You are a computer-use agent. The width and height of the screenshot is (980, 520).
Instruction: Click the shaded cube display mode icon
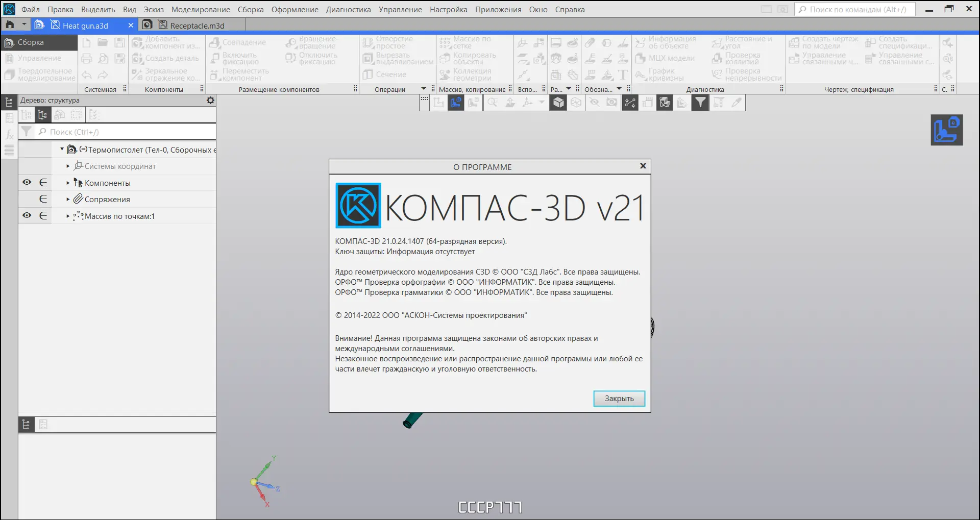click(559, 103)
